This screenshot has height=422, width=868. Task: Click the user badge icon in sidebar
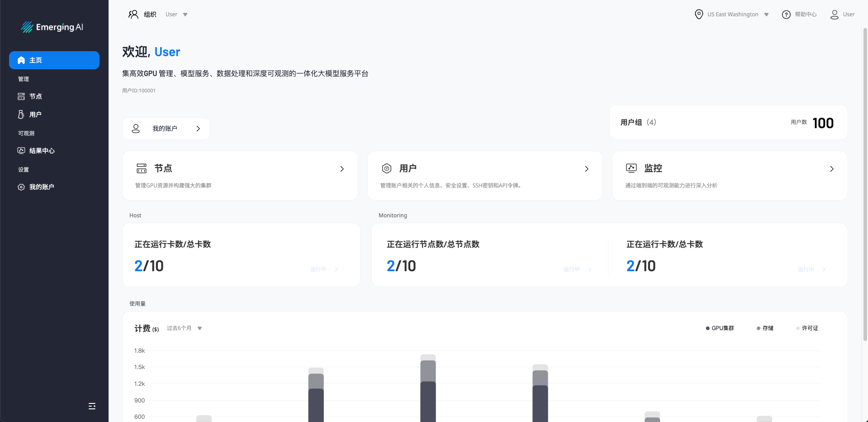click(21, 115)
